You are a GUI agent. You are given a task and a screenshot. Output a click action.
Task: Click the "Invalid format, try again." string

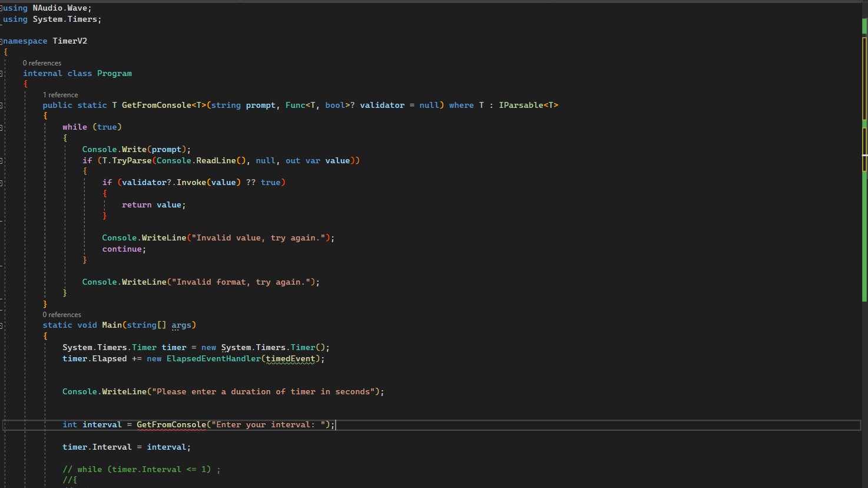pos(241,282)
